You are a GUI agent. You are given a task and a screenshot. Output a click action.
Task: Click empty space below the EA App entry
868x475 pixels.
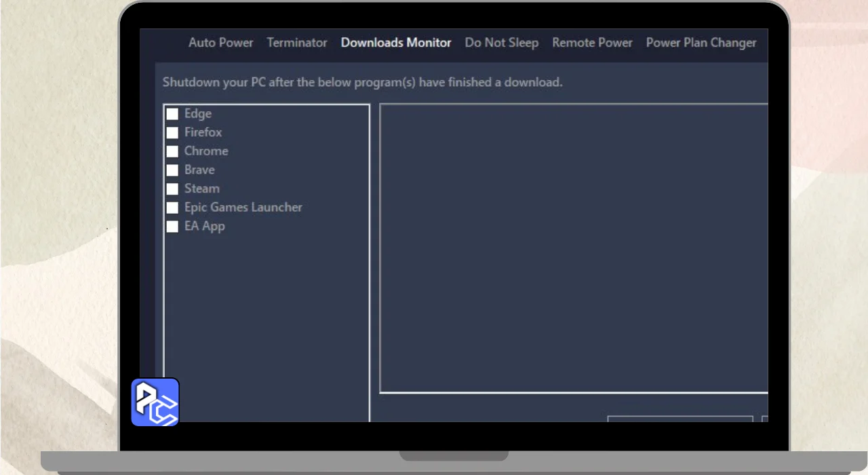click(x=267, y=312)
